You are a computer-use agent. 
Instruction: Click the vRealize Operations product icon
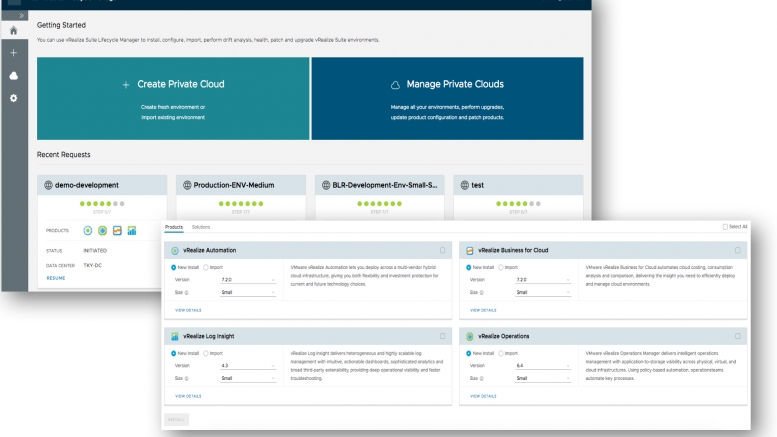470,336
